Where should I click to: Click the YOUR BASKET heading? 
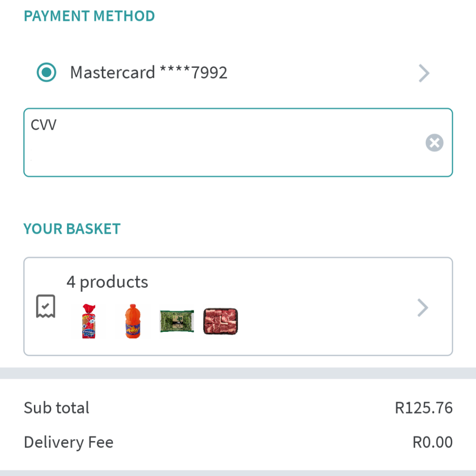[72, 229]
